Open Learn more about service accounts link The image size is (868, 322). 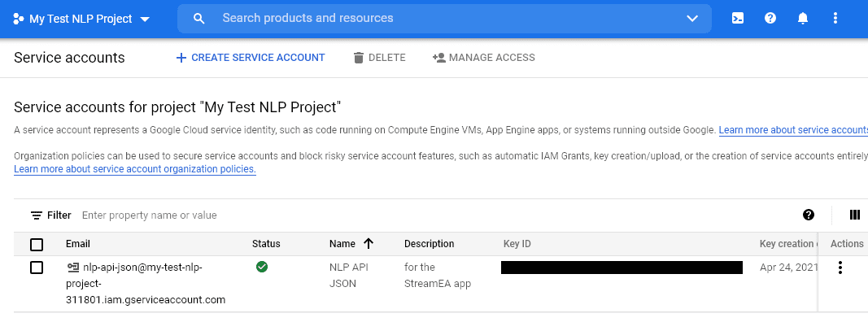[793, 130]
